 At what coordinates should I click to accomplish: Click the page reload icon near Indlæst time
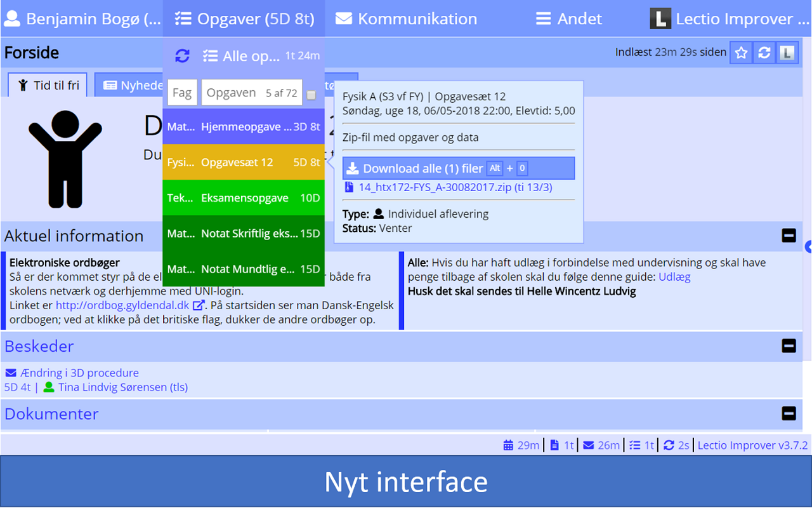tap(764, 53)
